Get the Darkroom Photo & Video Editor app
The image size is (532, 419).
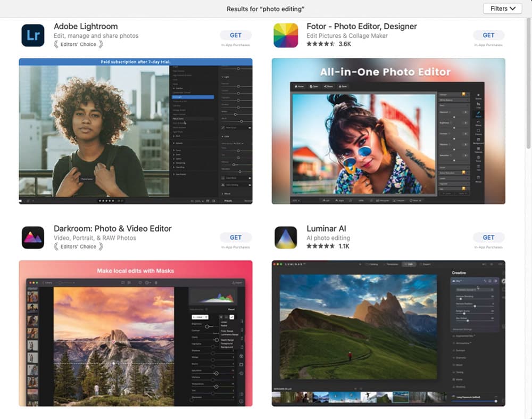[236, 237]
